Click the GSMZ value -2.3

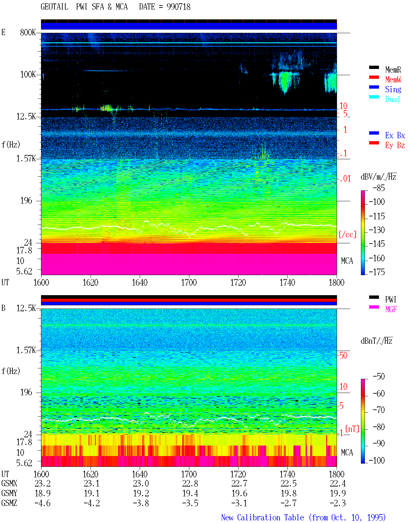(x=338, y=503)
